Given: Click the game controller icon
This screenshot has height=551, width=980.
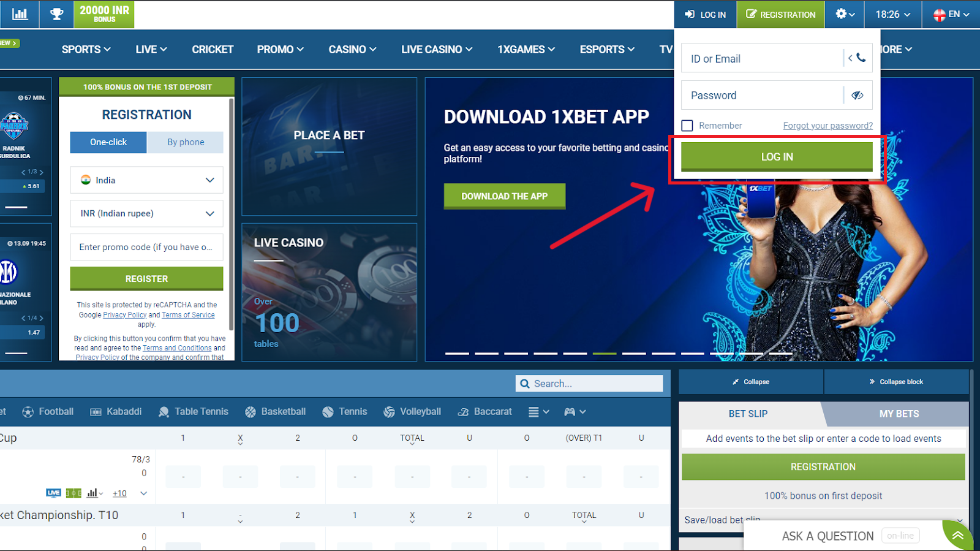Looking at the screenshot, I should pos(570,412).
